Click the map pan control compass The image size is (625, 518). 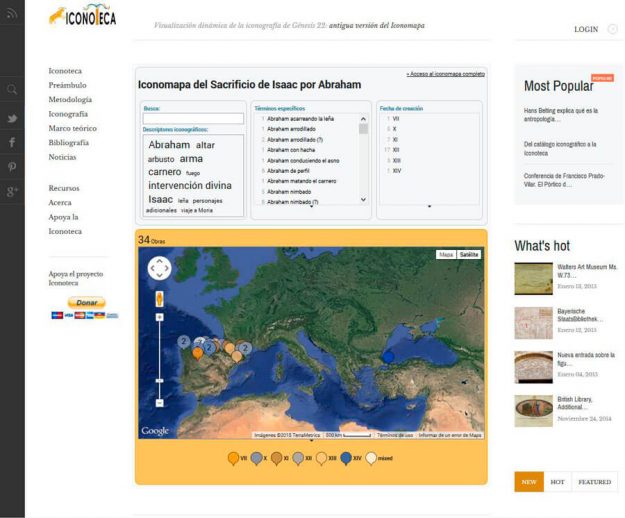(x=159, y=268)
